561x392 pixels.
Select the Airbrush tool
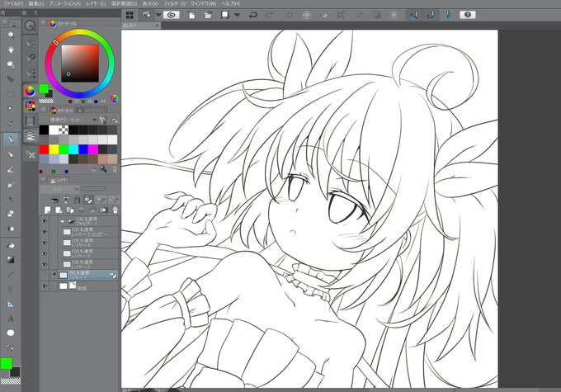[x=11, y=184]
